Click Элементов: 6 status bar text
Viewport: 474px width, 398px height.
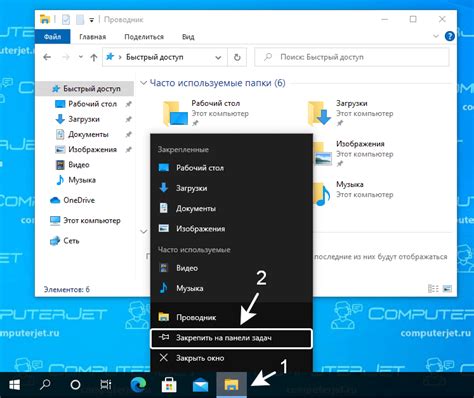(x=67, y=289)
